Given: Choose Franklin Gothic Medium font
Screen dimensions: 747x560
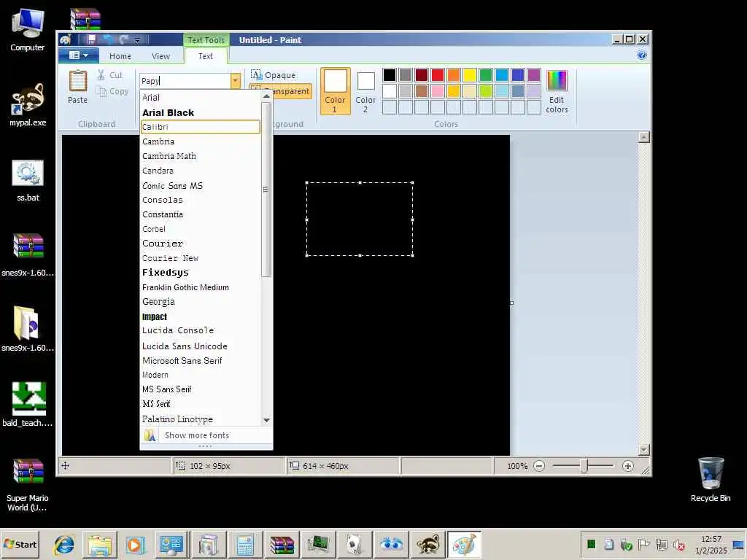Looking at the screenshot, I should (200, 287).
